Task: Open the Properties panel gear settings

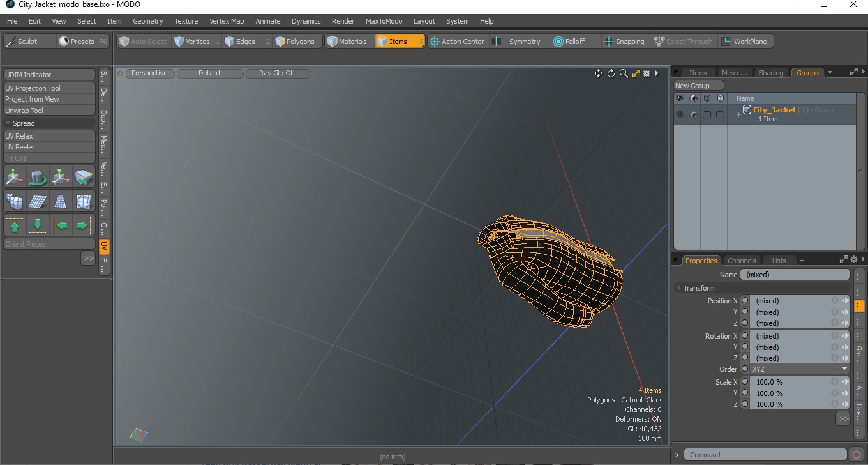Action: [x=854, y=259]
